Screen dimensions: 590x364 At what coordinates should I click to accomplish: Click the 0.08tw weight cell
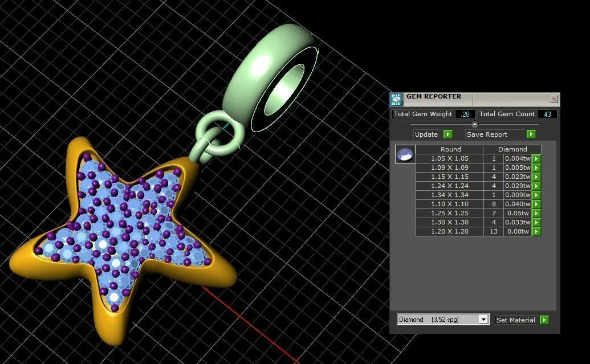tap(518, 231)
